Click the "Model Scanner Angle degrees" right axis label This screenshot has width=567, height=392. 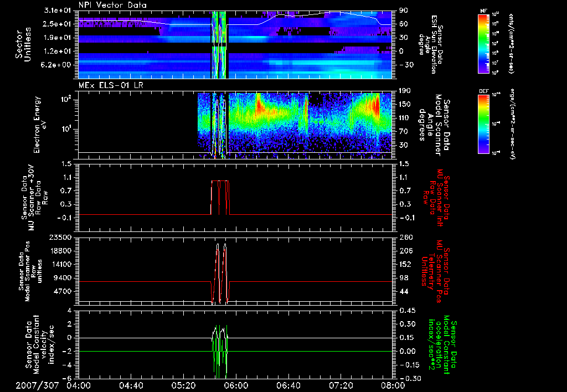click(x=434, y=125)
